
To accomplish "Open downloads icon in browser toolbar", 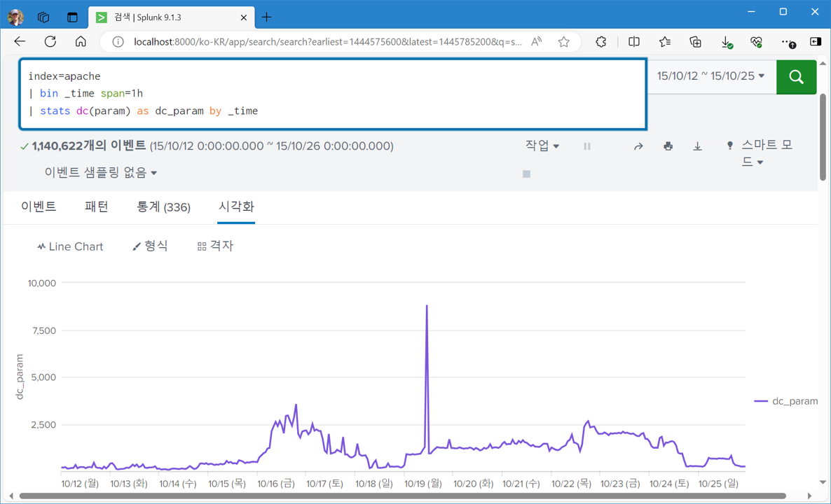I will (726, 42).
